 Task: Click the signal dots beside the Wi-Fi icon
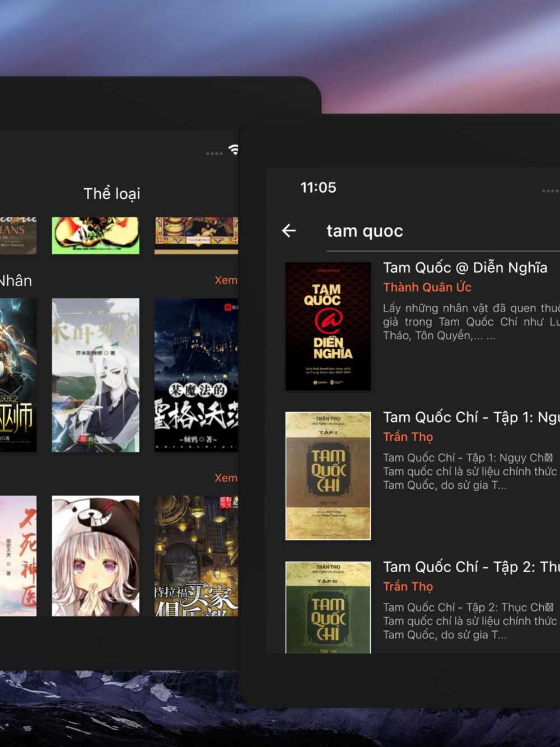tap(214, 153)
